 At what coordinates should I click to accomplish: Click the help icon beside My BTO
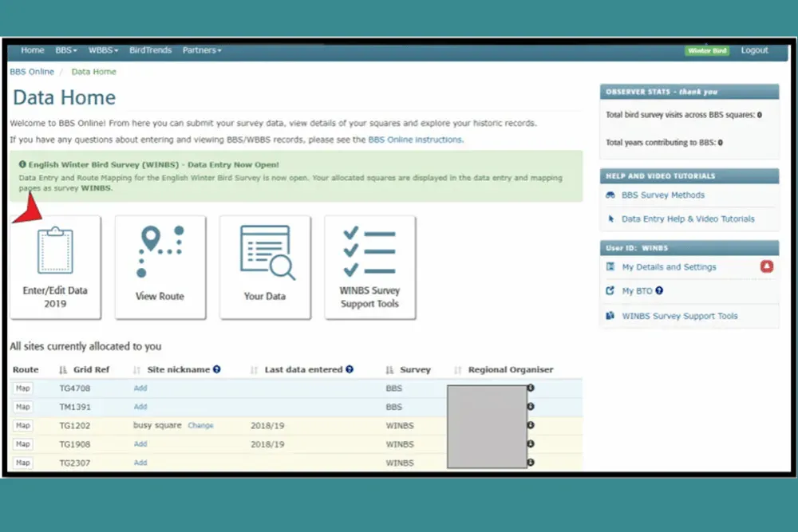point(659,291)
